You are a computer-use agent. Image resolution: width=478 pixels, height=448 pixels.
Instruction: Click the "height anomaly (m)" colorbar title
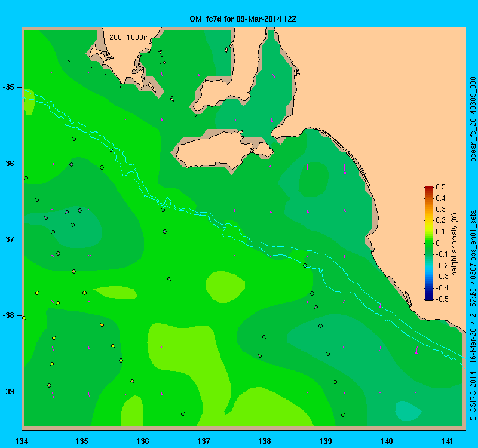[x=454, y=244]
